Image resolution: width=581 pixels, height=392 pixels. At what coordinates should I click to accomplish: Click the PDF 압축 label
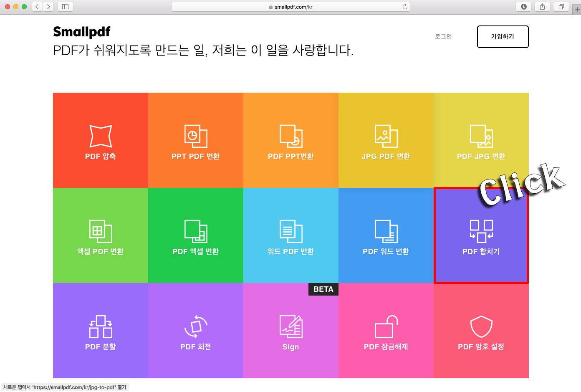pos(101,157)
